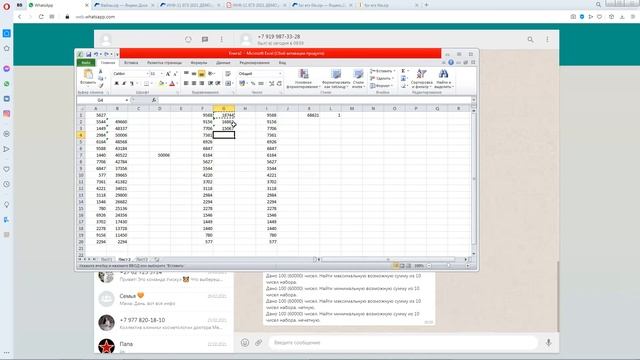Switch to the Разметка страницы ribbon tab
The height and width of the screenshot is (360, 640).
point(164,63)
